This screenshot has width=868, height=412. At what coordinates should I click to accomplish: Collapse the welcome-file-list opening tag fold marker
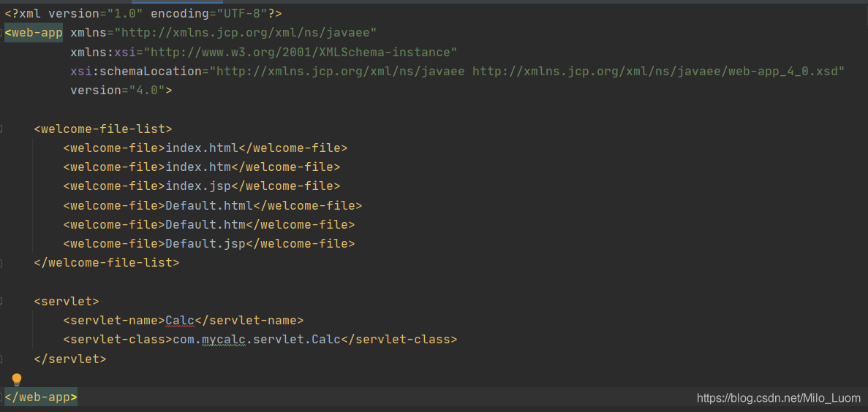pos(2,129)
